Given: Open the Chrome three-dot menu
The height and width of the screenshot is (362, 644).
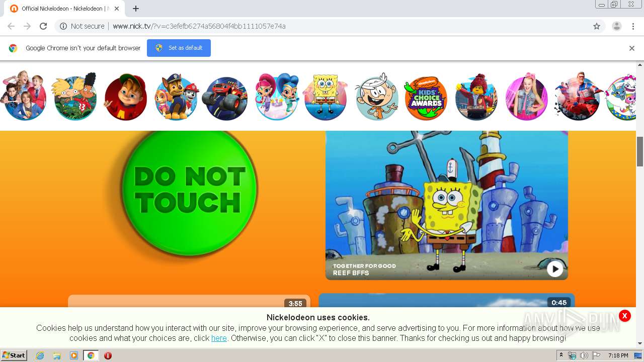Looking at the screenshot, I should [x=633, y=26].
